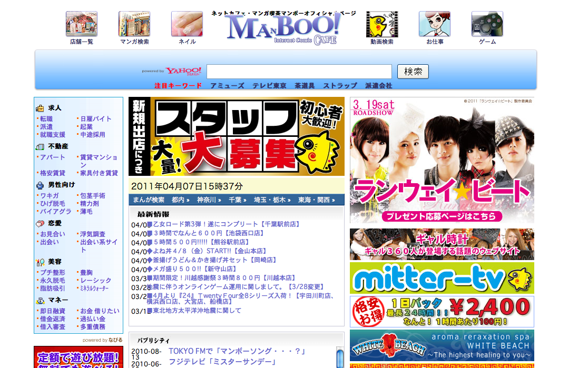Viewport: 588px width, 368px height.
Task: Click the Yahoo Japan logo
Action: point(184,71)
